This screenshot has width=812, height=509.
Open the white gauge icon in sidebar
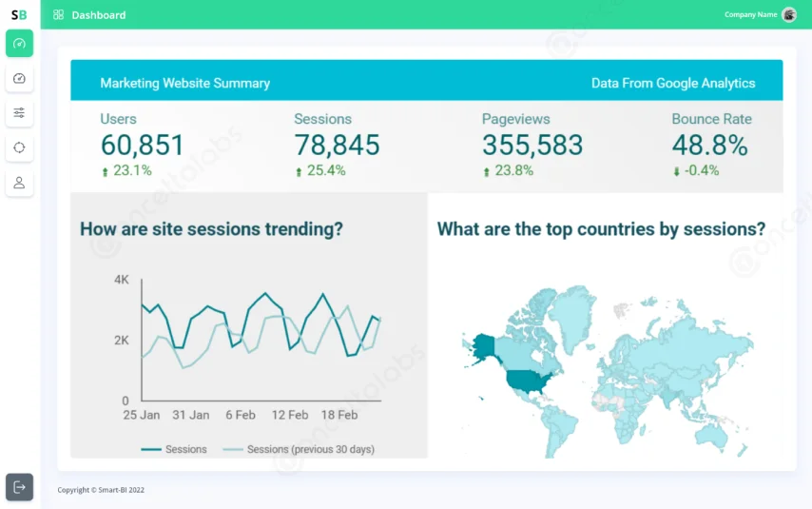(x=19, y=78)
